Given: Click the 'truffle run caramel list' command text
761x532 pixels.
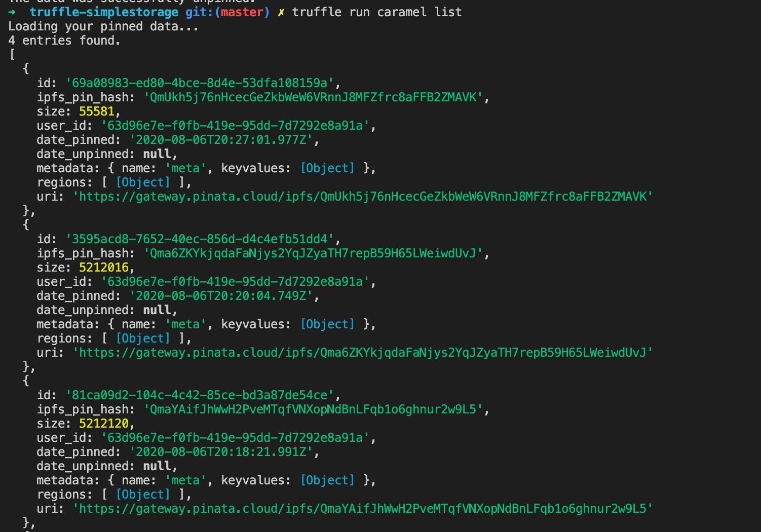Looking at the screenshot, I should (377, 12).
